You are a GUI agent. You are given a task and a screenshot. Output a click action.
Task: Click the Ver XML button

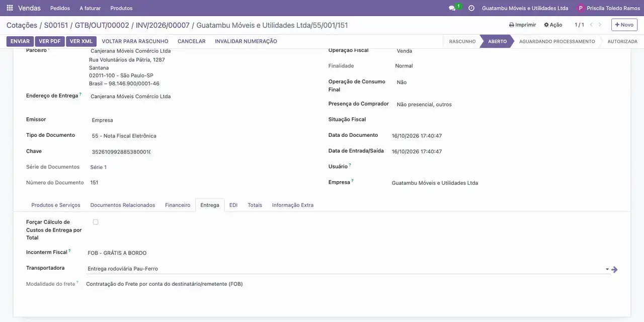(81, 41)
